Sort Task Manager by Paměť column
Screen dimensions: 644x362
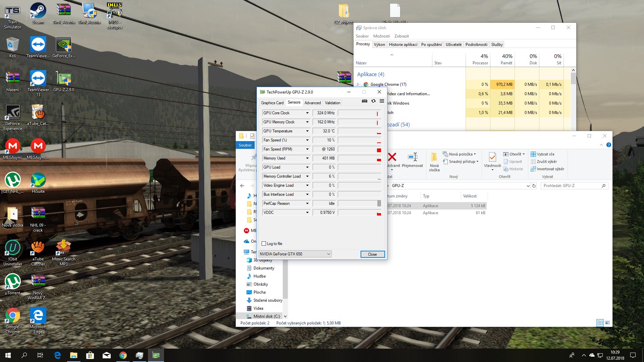pos(502,59)
